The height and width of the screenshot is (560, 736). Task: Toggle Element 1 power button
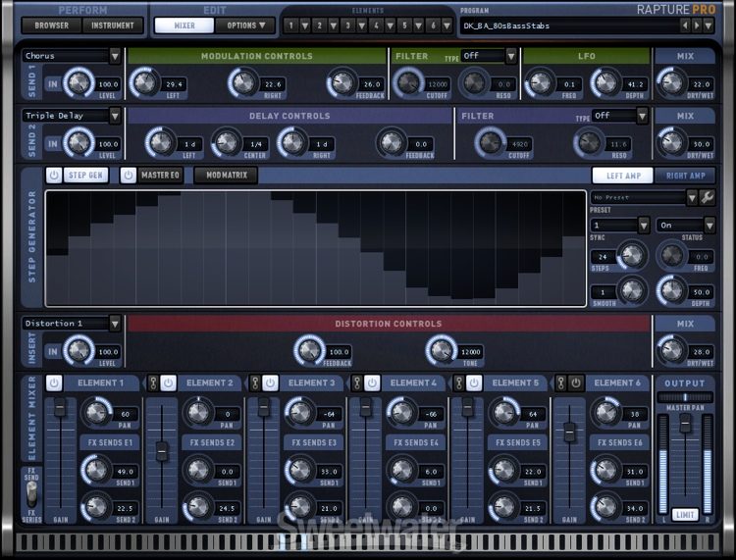coord(54,382)
